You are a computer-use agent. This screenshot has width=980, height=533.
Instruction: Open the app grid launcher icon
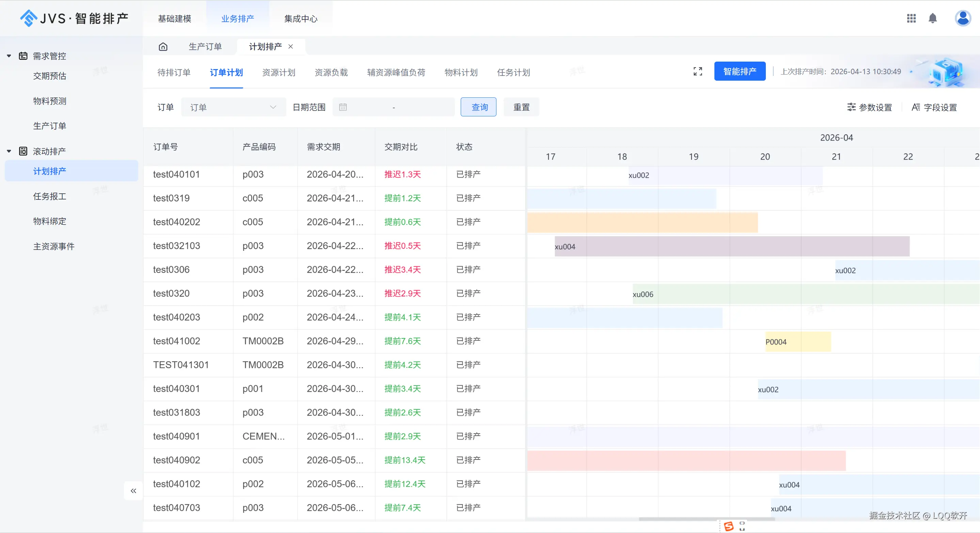pos(911,18)
